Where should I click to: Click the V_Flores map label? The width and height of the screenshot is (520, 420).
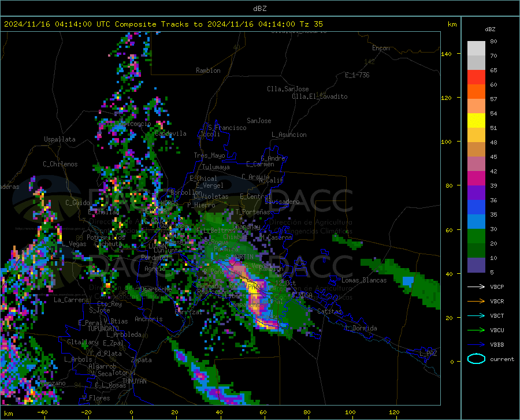pyautogui.click(x=96, y=398)
